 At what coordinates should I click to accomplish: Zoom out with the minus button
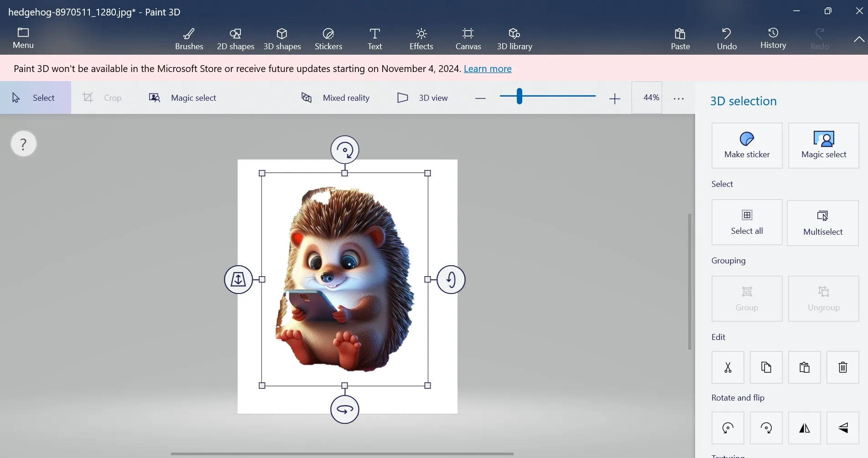(480, 98)
